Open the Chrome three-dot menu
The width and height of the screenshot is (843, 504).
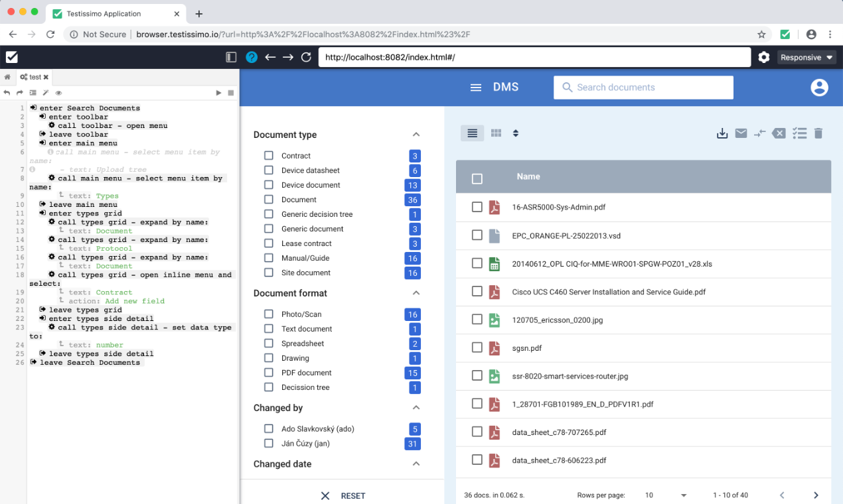[x=830, y=34]
